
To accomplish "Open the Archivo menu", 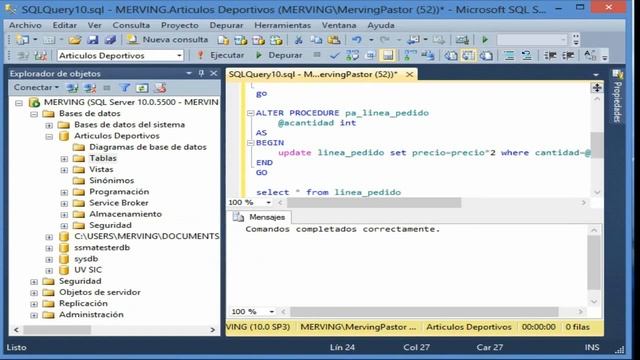I will coord(25,25).
